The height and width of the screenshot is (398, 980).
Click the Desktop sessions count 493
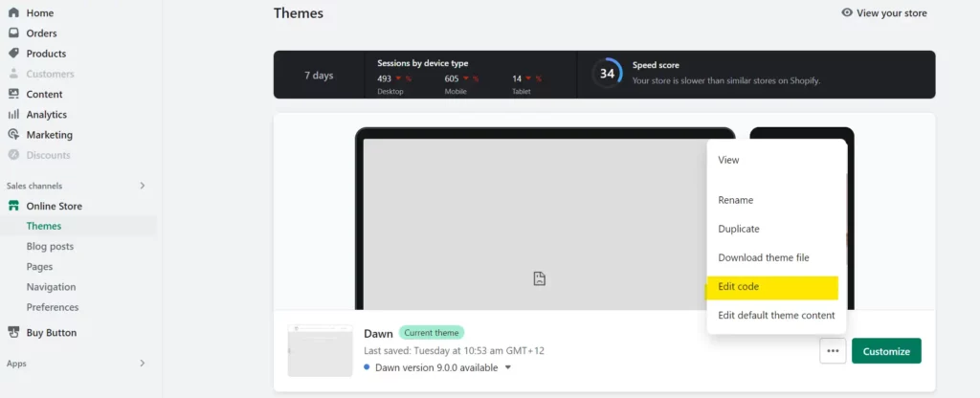pyautogui.click(x=385, y=78)
